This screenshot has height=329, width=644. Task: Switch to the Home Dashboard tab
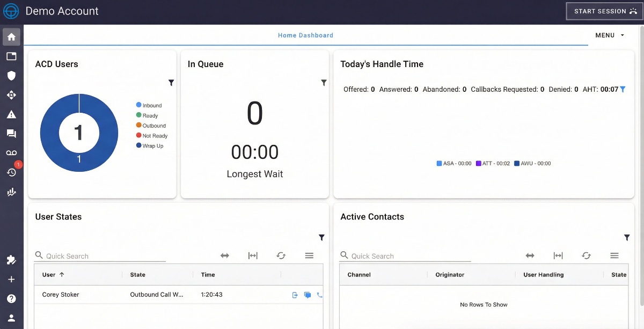pyautogui.click(x=305, y=35)
